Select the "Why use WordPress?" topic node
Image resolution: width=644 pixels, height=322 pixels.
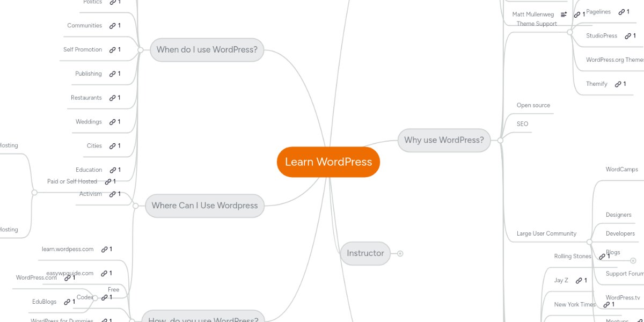(x=444, y=140)
